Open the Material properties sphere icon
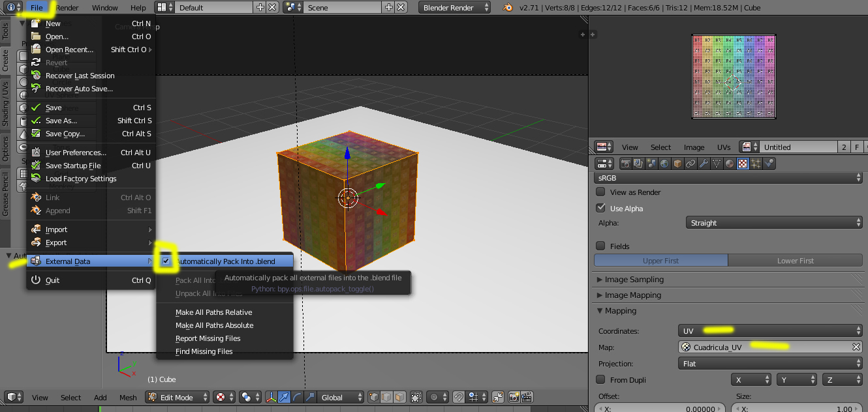Screen dimensions: 868x412 tap(730, 164)
